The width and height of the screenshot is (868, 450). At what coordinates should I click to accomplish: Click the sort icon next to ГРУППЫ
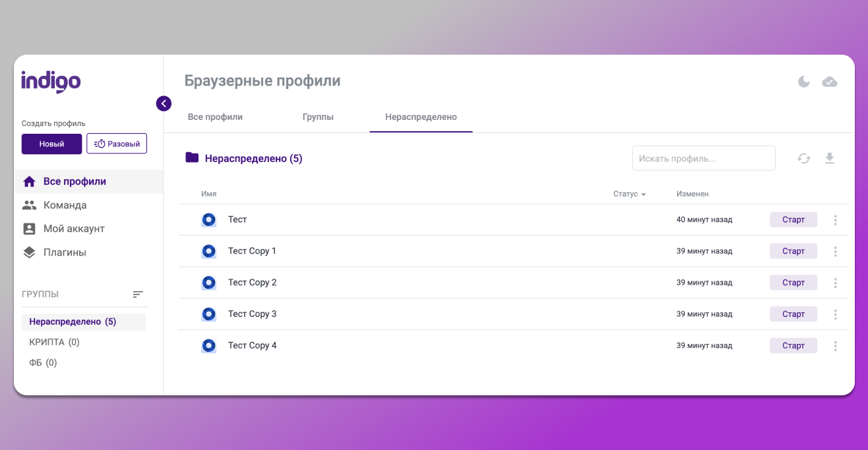click(x=138, y=295)
